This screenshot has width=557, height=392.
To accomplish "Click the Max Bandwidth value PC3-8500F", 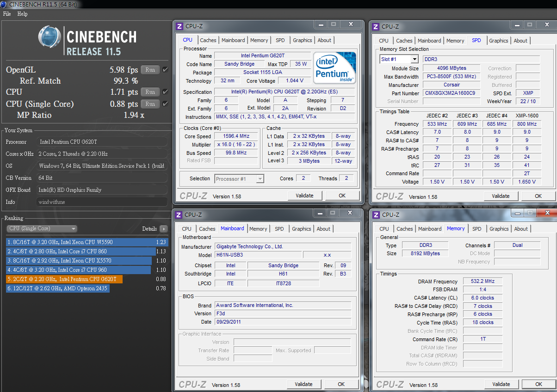I will 452,77.
